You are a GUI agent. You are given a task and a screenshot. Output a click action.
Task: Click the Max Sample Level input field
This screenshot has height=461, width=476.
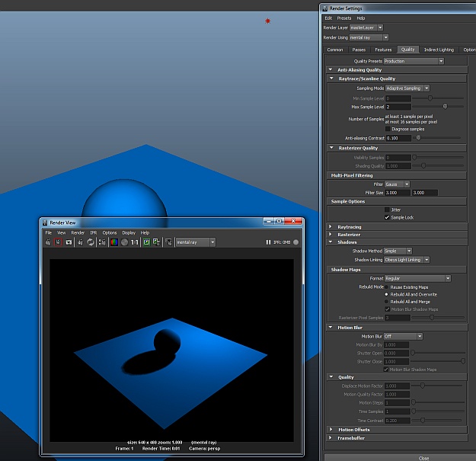[398, 107]
